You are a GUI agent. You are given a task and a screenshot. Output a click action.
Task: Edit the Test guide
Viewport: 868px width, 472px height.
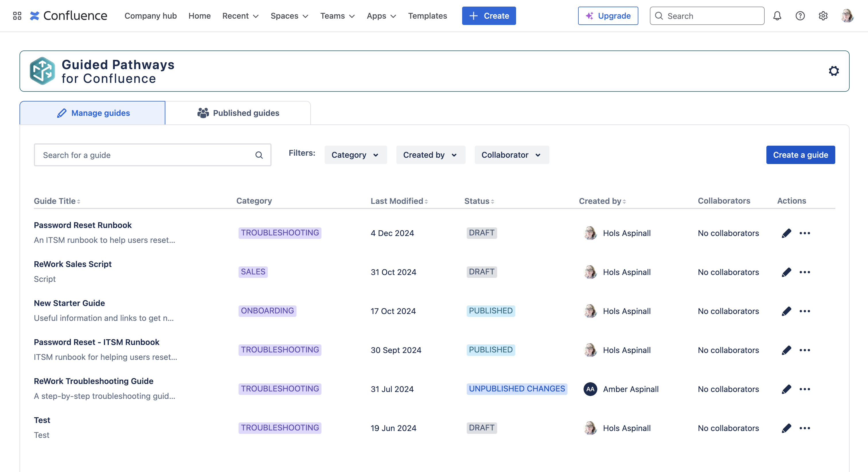[786, 428]
